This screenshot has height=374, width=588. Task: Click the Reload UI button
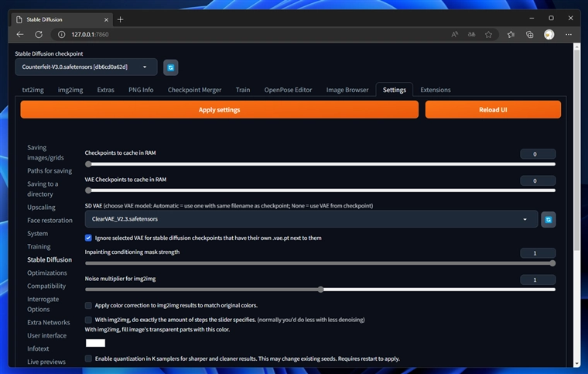[493, 109]
